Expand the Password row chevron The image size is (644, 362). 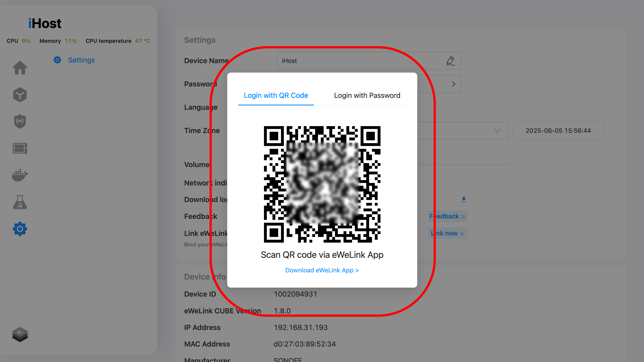(454, 84)
